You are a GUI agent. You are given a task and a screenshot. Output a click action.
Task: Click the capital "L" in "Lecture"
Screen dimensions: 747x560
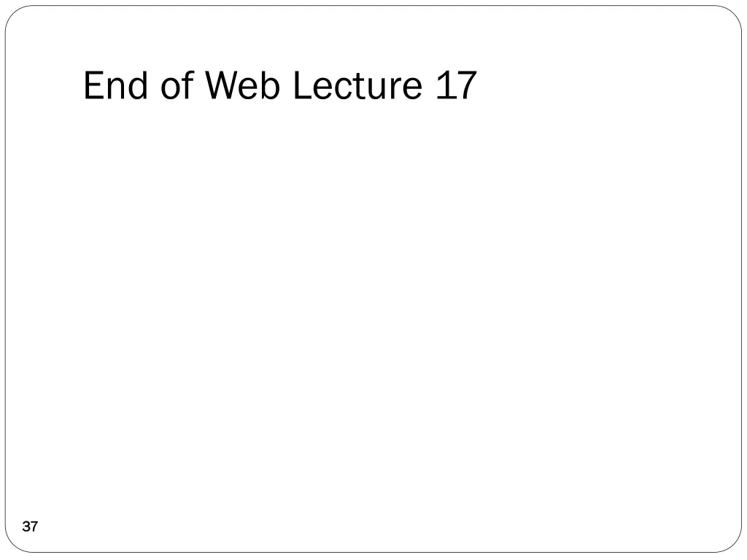301,86
